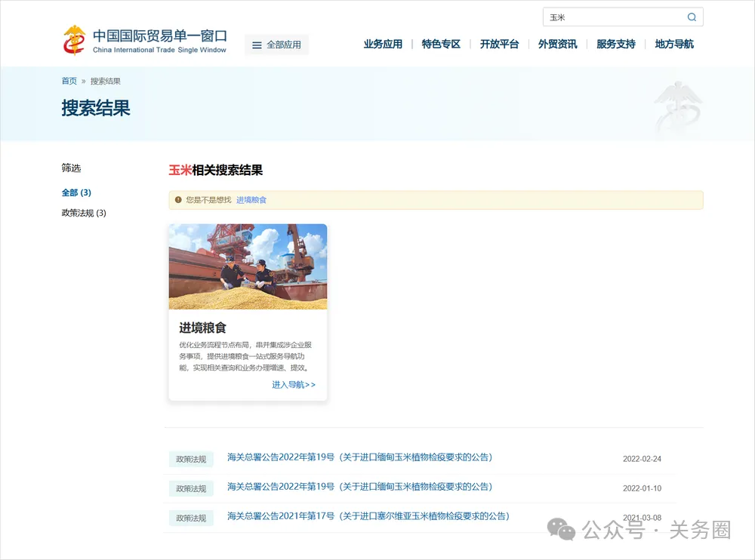Click 搜索结果 breadcrumb text
755x560 pixels.
pos(106,81)
